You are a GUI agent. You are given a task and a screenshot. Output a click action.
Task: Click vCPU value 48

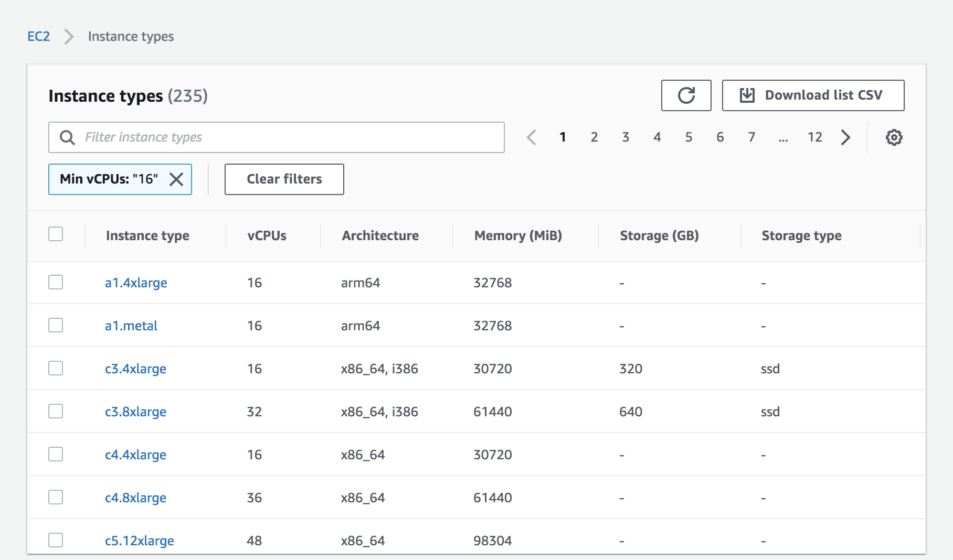click(x=255, y=541)
